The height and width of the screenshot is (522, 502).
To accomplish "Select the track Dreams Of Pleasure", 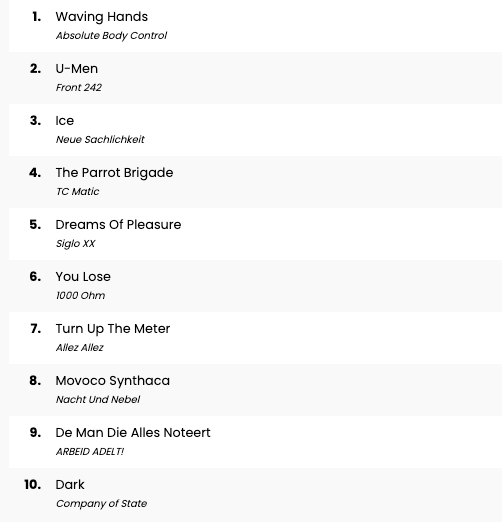I will (x=118, y=225).
